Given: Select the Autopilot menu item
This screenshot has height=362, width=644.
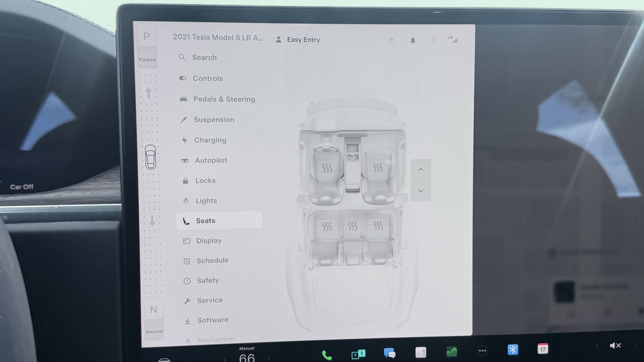Looking at the screenshot, I should (x=211, y=160).
